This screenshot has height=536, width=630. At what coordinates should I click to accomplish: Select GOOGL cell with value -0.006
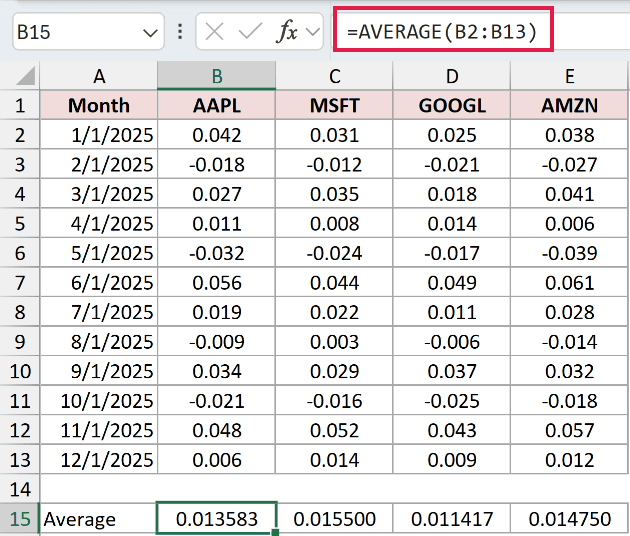coord(452,342)
